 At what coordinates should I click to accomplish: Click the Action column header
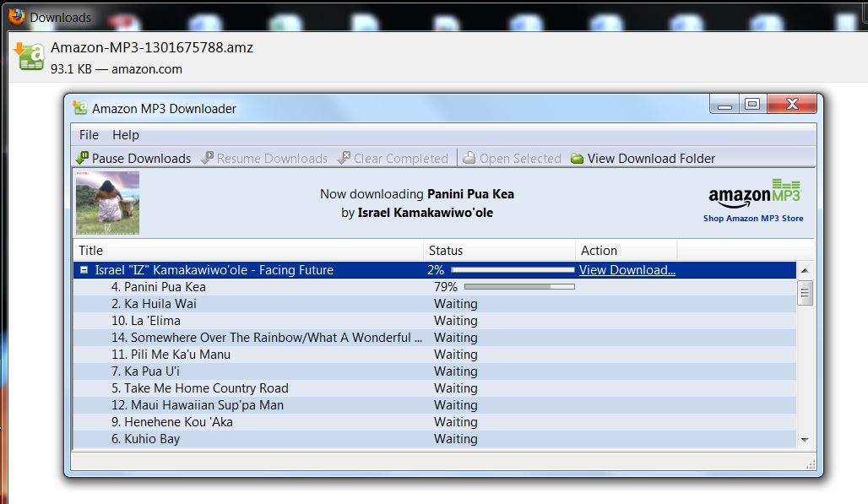pyautogui.click(x=626, y=251)
